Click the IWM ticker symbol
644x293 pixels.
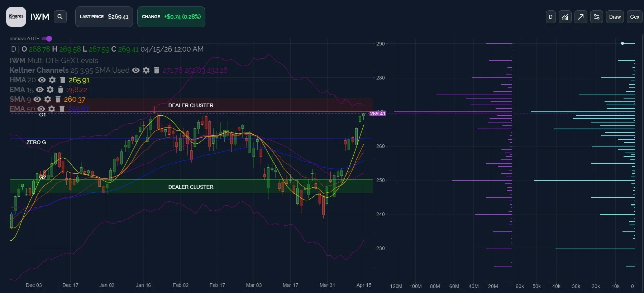tap(40, 17)
